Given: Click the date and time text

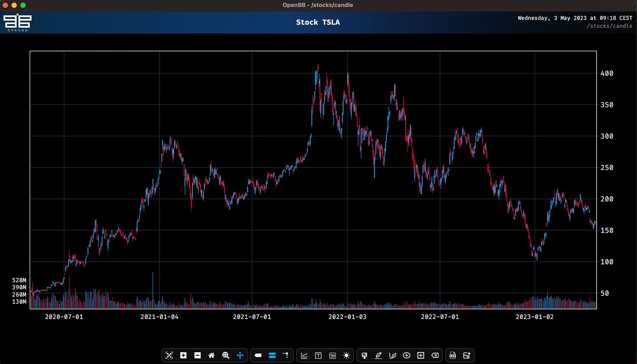Looking at the screenshot, I should tap(575, 18).
